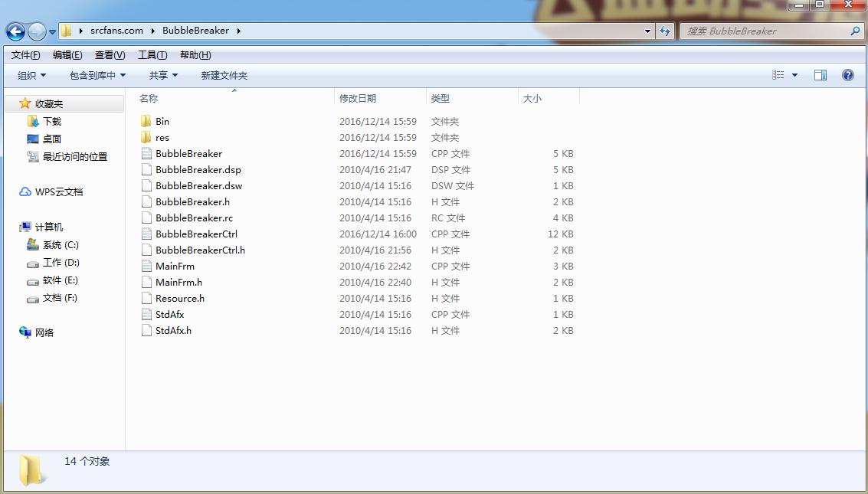868x494 pixels.
Task: Click the magnifier search icon
Action: pyautogui.click(x=855, y=31)
